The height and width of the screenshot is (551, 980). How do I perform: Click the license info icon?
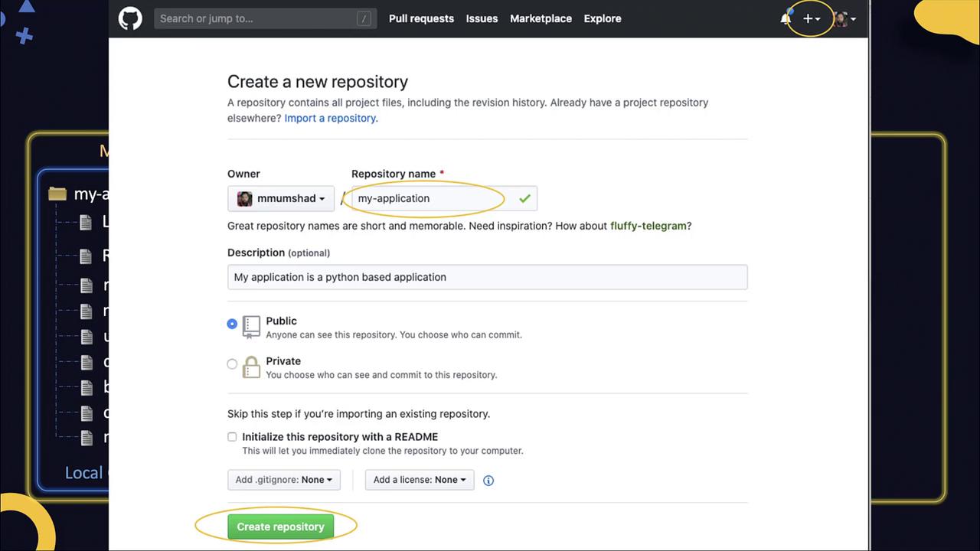pyautogui.click(x=488, y=481)
